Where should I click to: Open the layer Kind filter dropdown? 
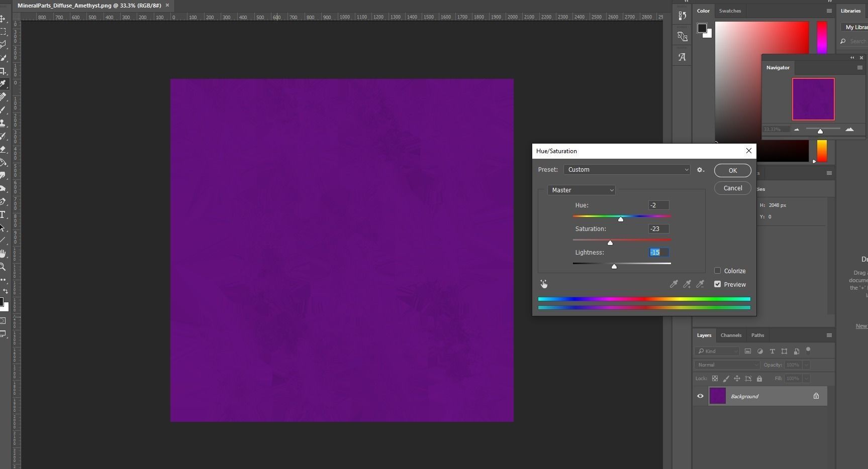(717, 351)
